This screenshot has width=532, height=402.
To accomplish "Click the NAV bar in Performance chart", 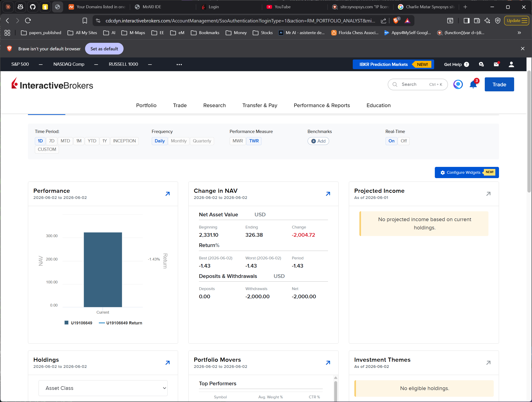I will [103, 270].
